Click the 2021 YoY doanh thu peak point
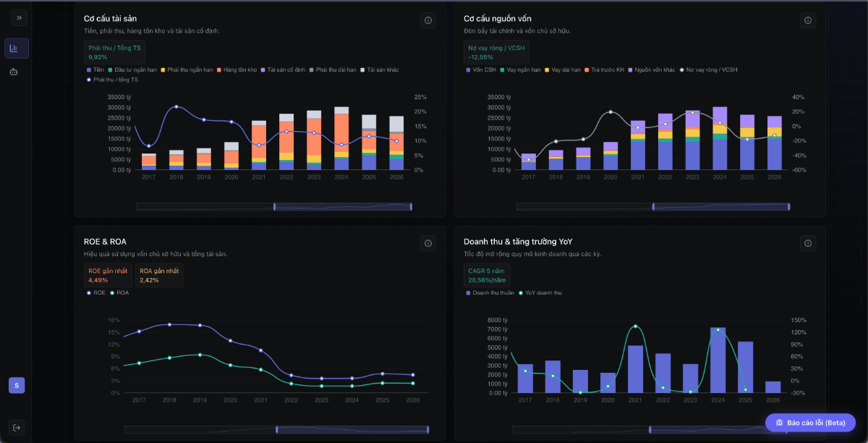Viewport: 868px width, 443px height. [x=636, y=326]
